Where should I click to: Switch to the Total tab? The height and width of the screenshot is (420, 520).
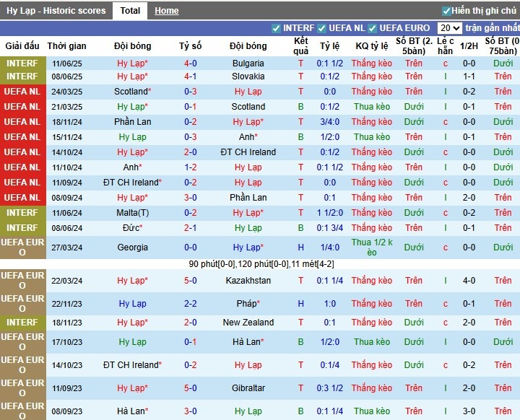coord(130,11)
